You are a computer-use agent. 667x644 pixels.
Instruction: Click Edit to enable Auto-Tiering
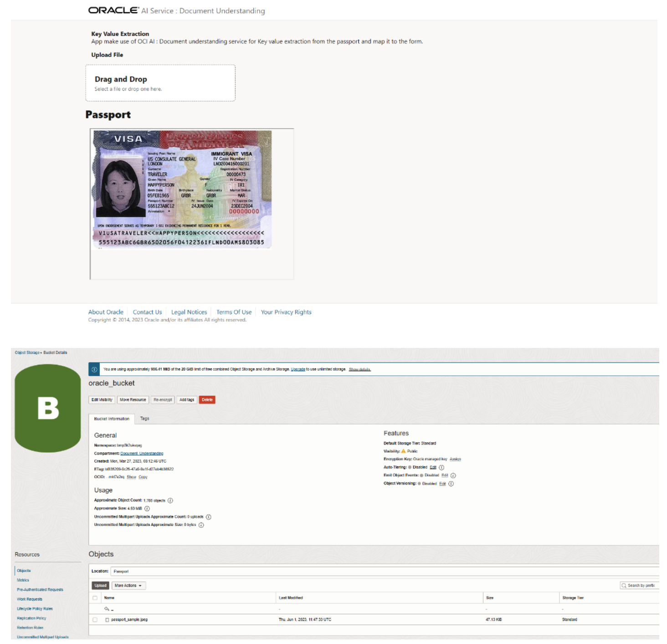click(x=433, y=467)
